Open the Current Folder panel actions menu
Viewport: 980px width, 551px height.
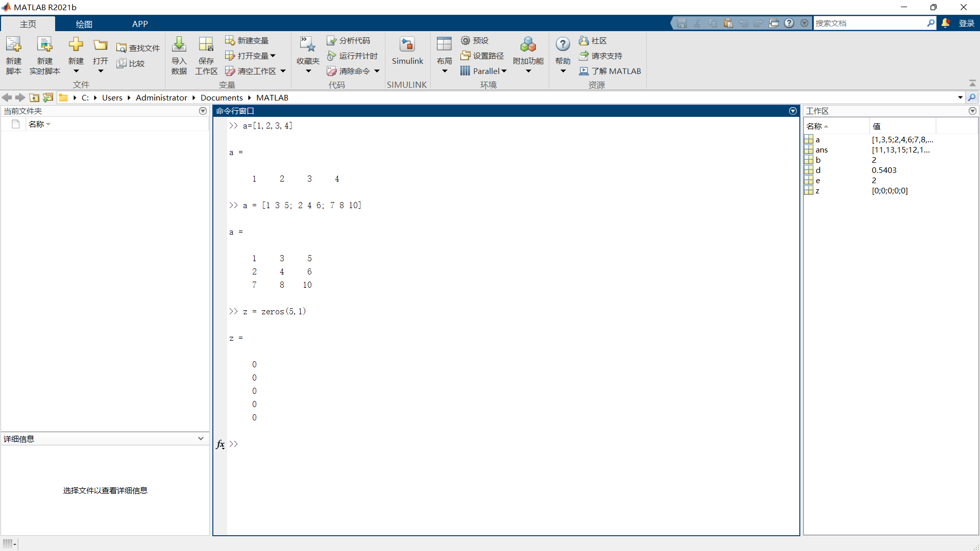point(203,111)
